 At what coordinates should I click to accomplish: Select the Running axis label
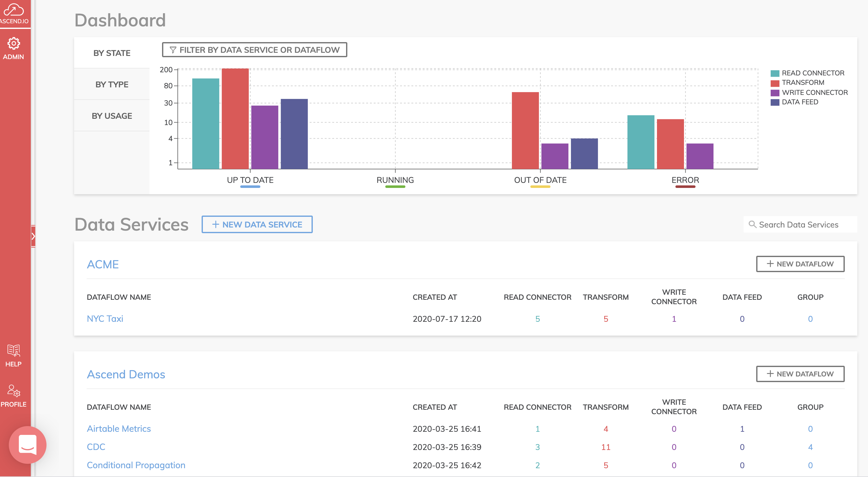395,180
